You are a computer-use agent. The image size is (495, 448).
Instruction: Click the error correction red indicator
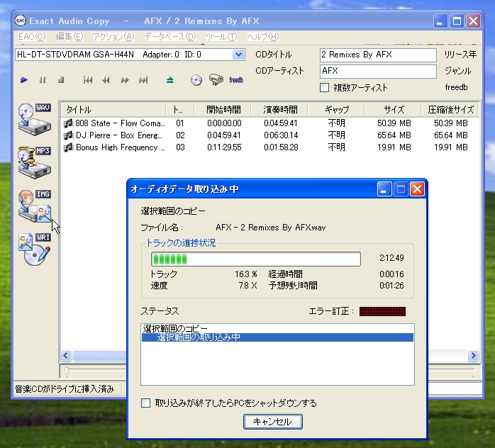pyautogui.click(x=382, y=311)
